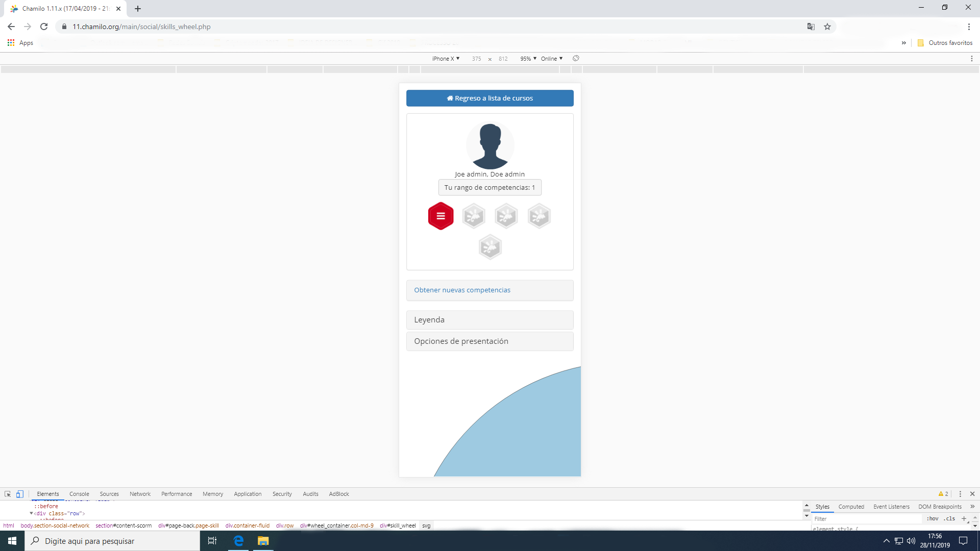Collapse the div class row node

pos(31,513)
